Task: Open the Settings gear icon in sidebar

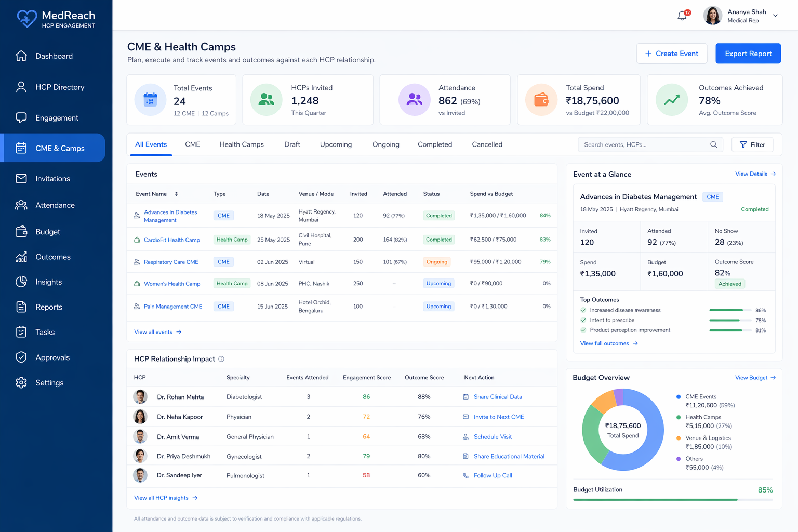Action: click(x=21, y=383)
